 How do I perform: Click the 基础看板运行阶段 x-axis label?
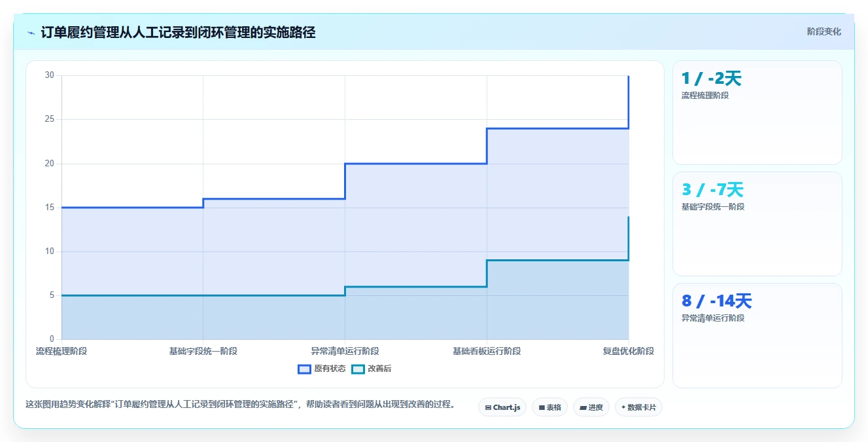tap(487, 351)
